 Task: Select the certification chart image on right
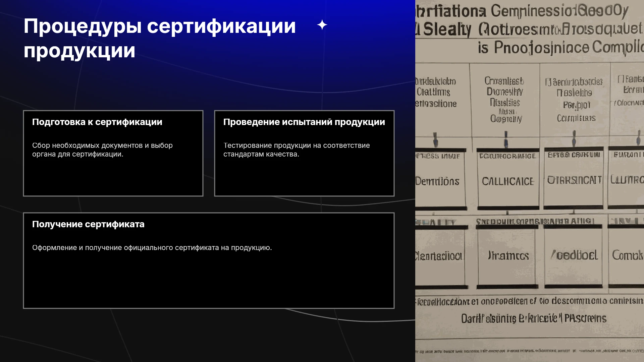[530, 181]
